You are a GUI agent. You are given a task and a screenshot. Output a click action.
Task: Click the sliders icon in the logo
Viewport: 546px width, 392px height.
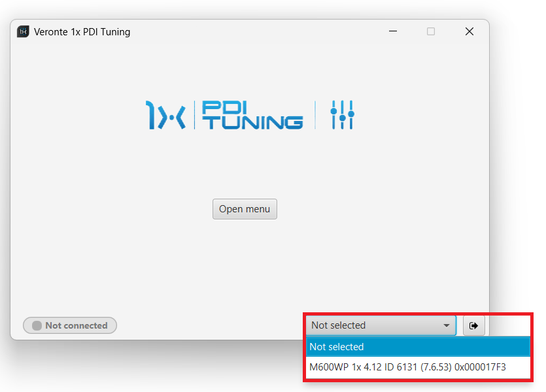342,115
